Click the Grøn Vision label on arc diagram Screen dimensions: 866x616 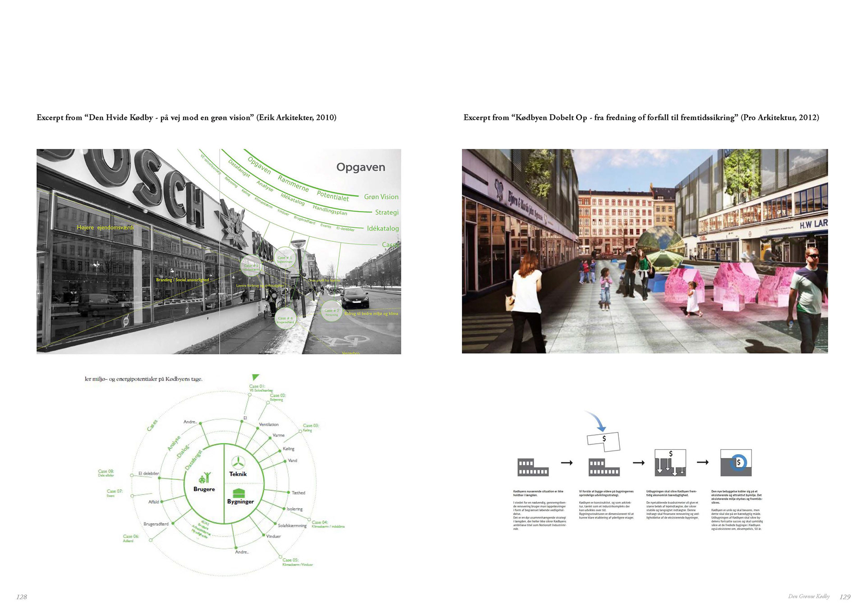coord(381,197)
